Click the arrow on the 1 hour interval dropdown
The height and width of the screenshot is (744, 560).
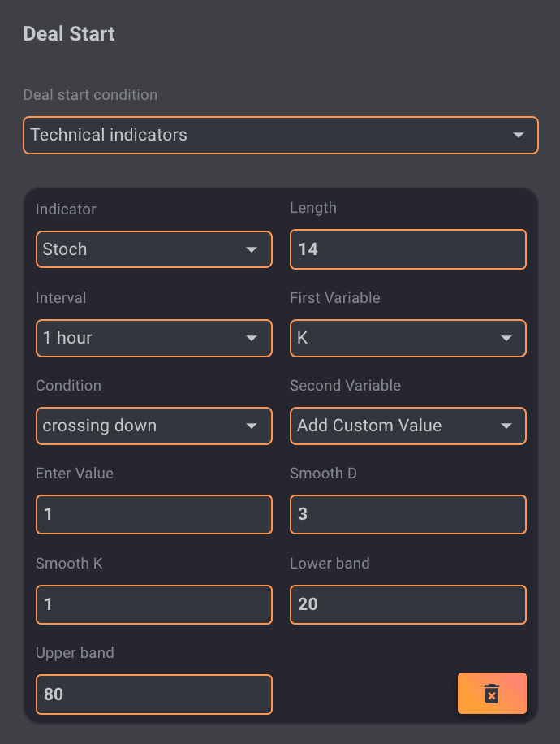252,338
